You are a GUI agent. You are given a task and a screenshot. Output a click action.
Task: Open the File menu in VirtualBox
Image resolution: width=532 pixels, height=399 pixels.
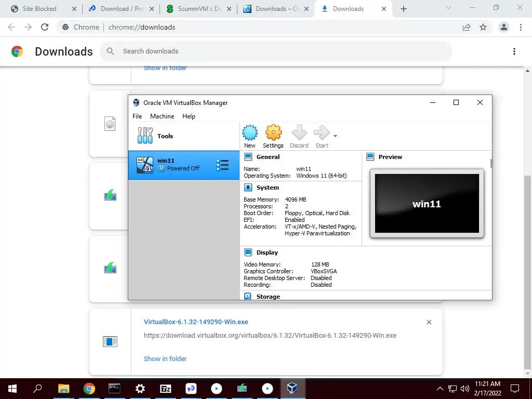pyautogui.click(x=137, y=116)
